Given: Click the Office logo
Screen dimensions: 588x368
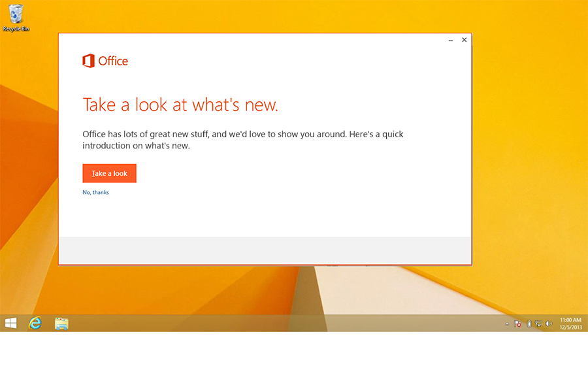Looking at the screenshot, I should pos(105,61).
